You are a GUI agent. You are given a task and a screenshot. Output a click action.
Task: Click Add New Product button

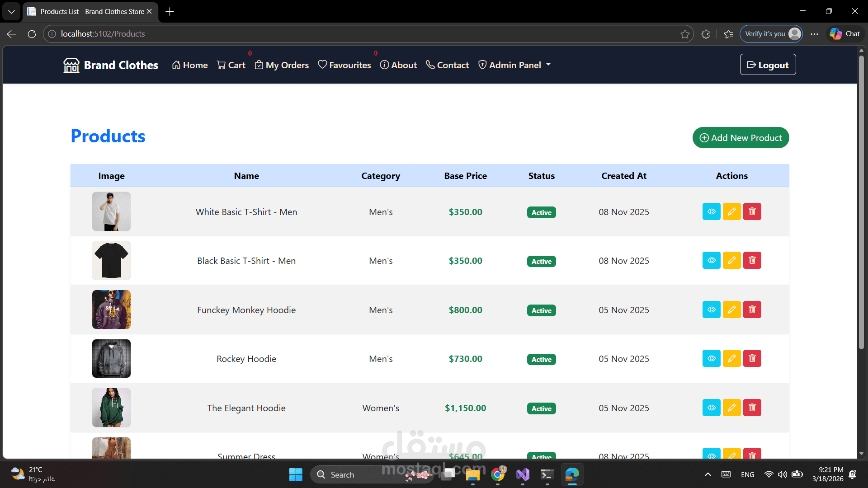click(741, 138)
